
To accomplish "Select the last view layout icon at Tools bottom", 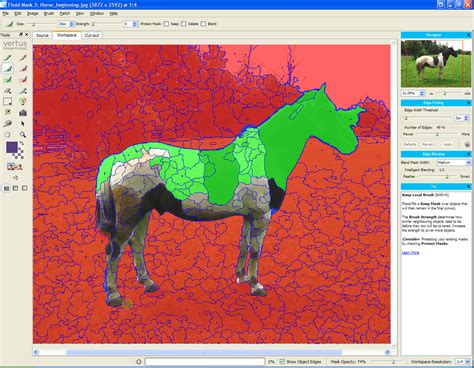I will [x=24, y=188].
